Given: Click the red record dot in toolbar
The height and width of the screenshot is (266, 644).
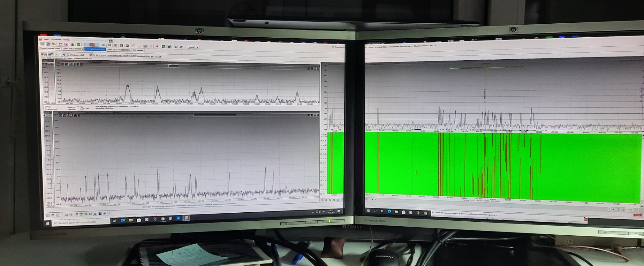Looking at the screenshot, I should click(157, 46).
